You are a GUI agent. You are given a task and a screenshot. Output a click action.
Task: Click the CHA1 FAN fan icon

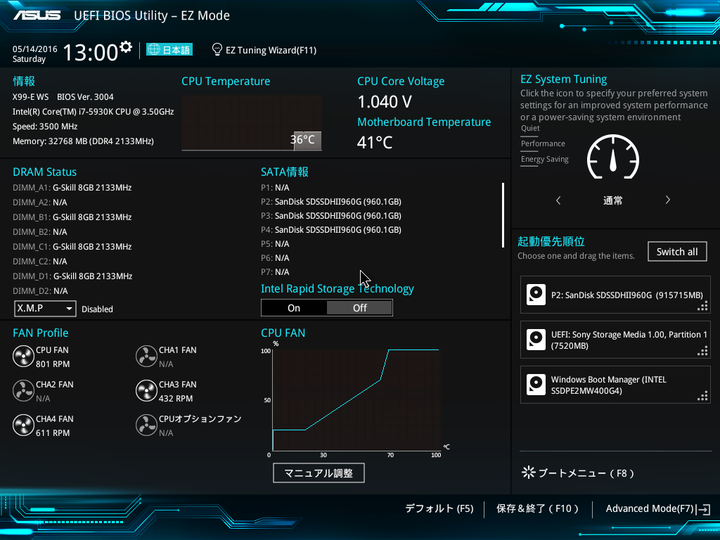click(146, 357)
